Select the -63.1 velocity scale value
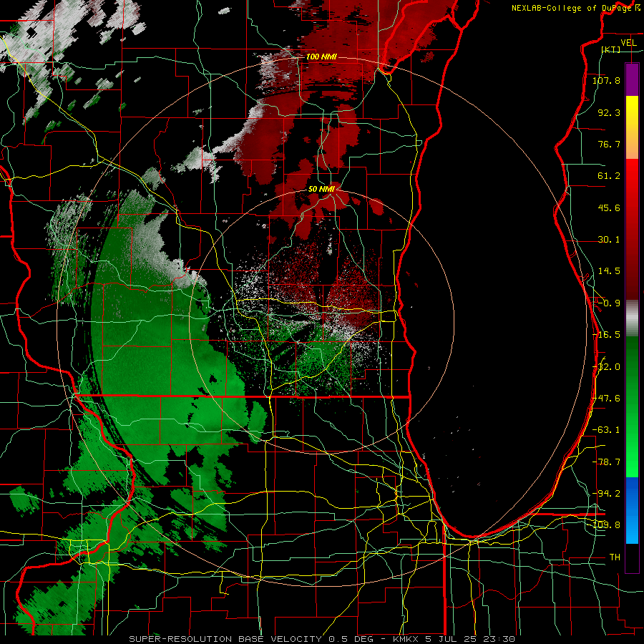644x644 pixels. click(606, 430)
